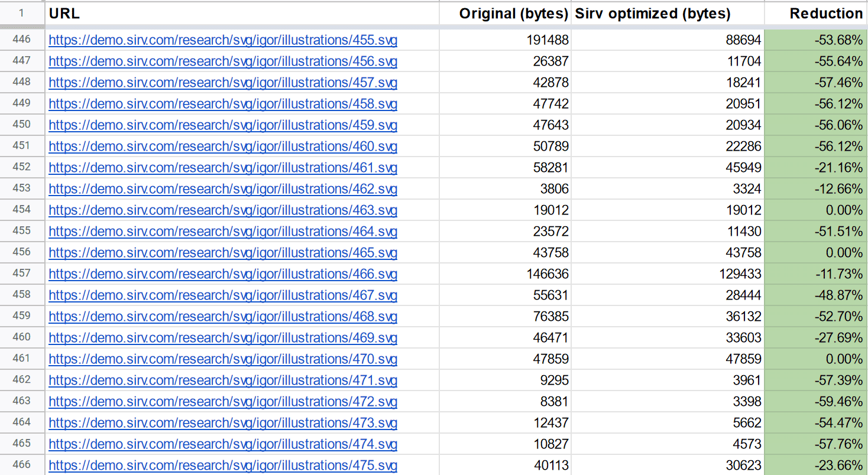Select original size cell 26387
The width and height of the screenshot is (868, 475).
point(505,61)
